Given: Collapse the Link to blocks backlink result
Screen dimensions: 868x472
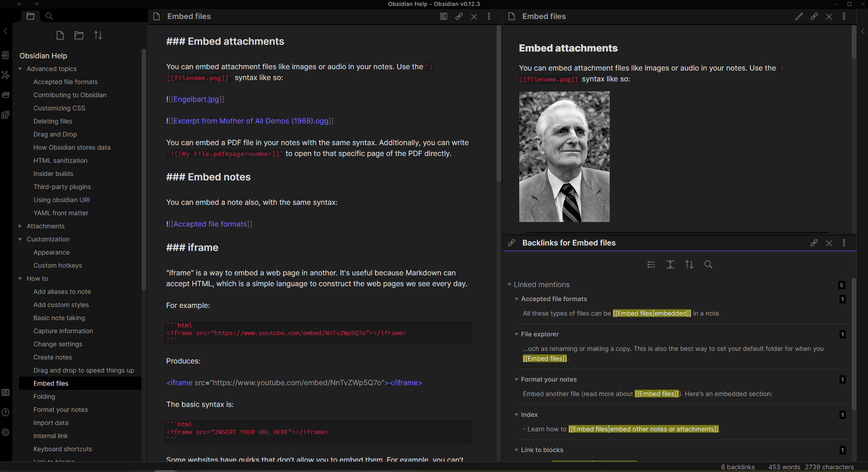Looking at the screenshot, I should pyautogui.click(x=517, y=450).
